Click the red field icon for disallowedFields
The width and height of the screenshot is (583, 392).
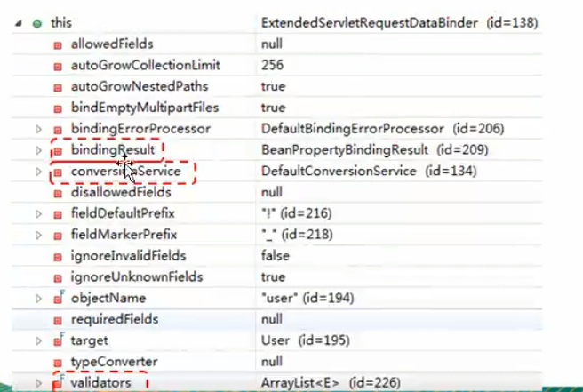pos(58,194)
